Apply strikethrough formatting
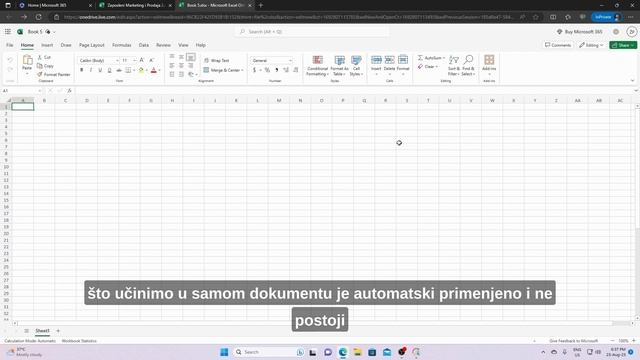Viewport: 640px width, 360px height. point(119,70)
